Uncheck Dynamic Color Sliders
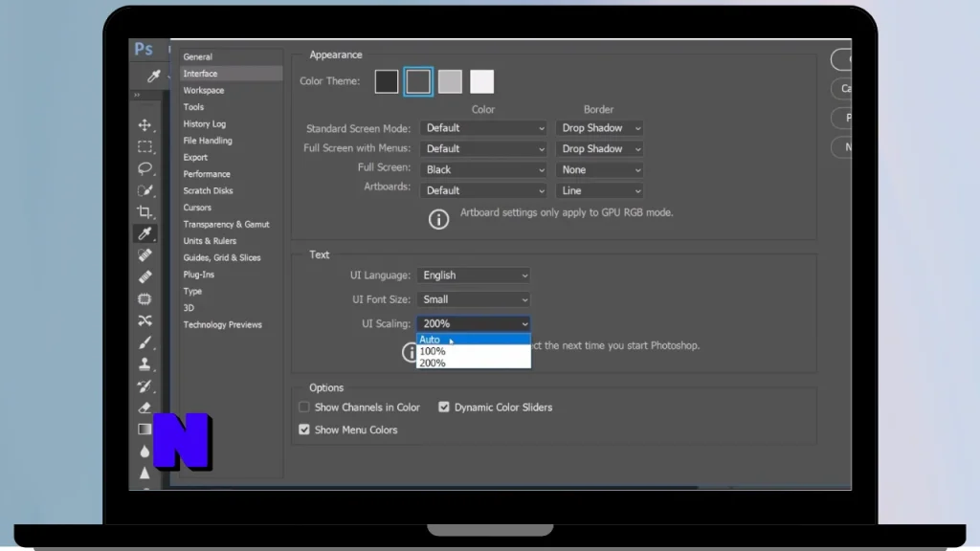 (x=444, y=408)
